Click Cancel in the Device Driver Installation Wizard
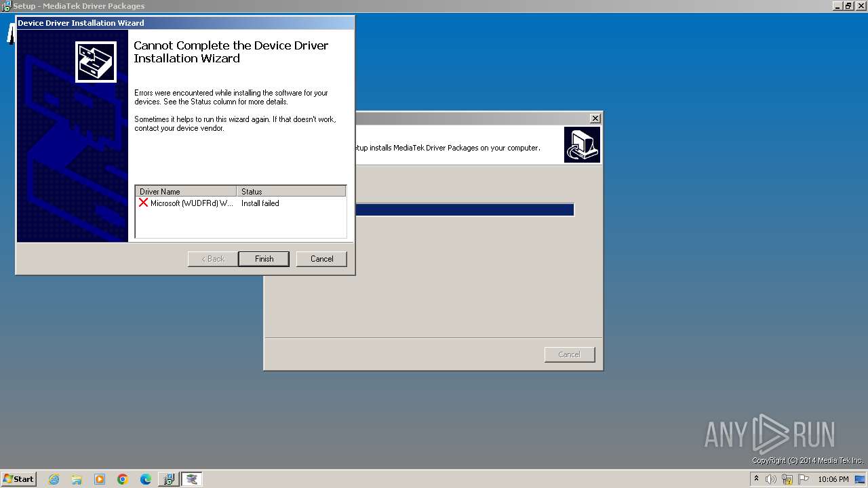 click(x=321, y=259)
